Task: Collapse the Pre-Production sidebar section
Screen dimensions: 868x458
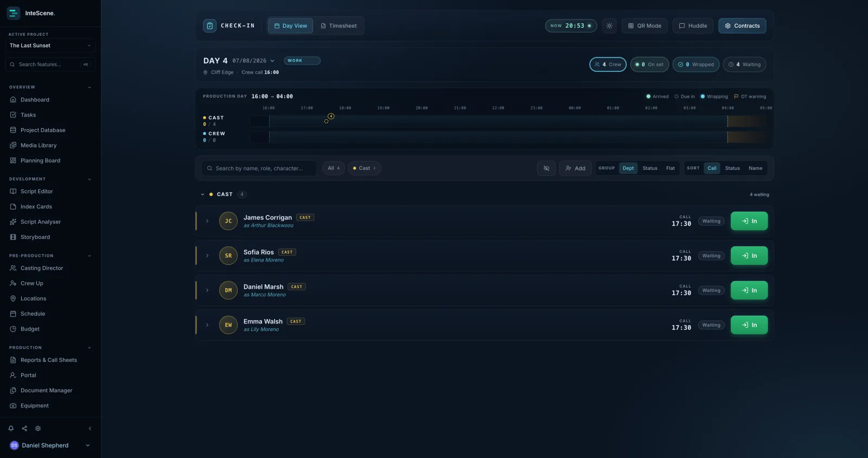Action: click(90, 256)
